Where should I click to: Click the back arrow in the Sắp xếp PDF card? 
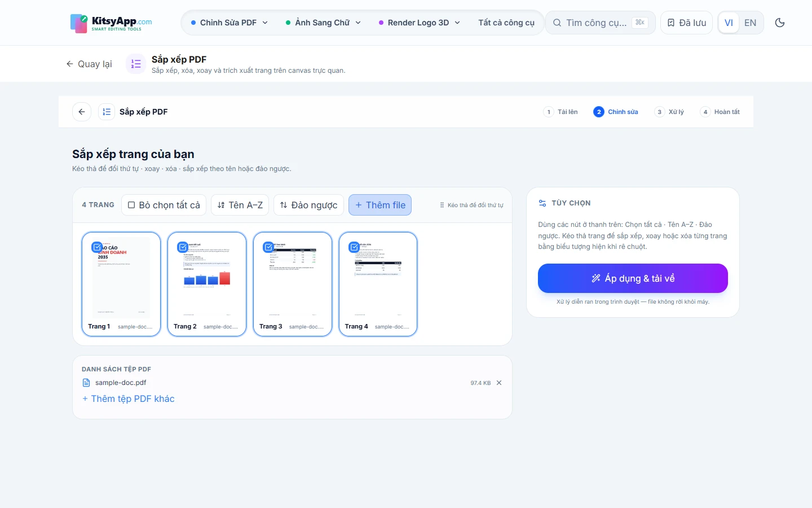(82, 112)
